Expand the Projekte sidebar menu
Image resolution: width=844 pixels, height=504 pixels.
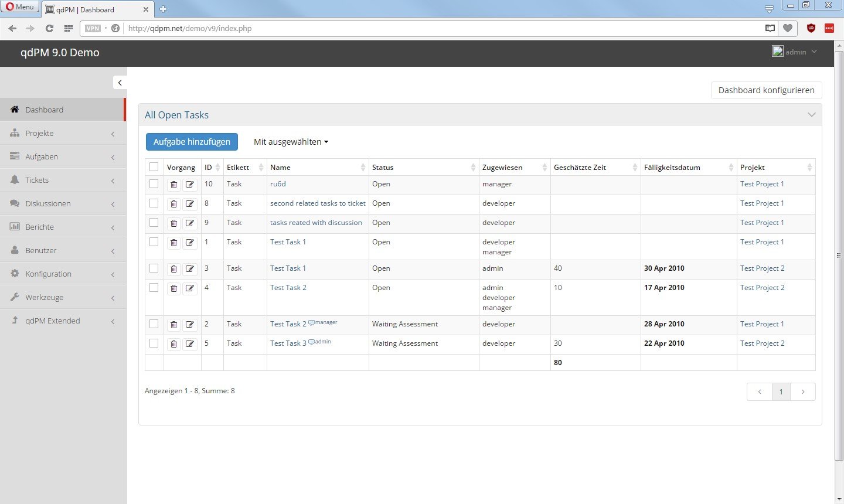[x=63, y=133]
